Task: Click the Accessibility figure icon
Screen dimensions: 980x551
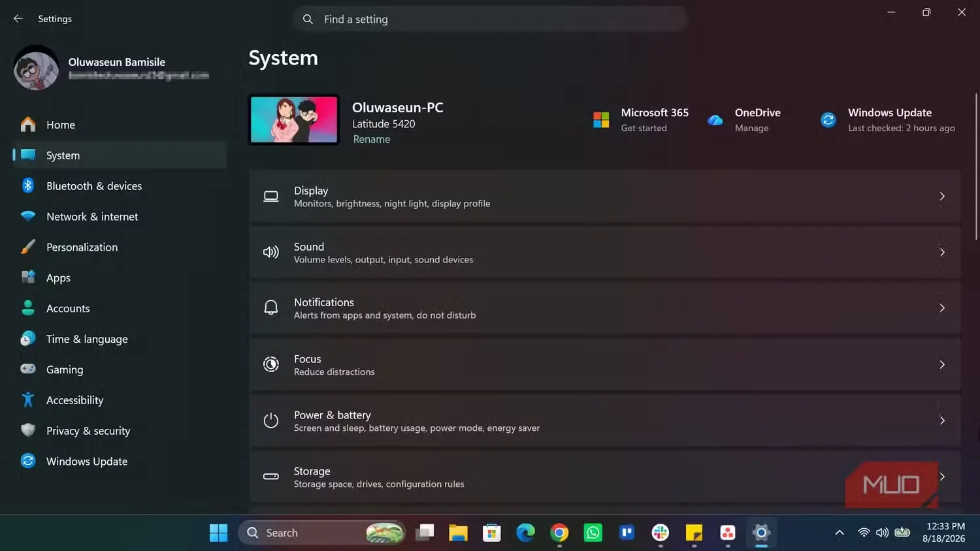Action: point(28,400)
